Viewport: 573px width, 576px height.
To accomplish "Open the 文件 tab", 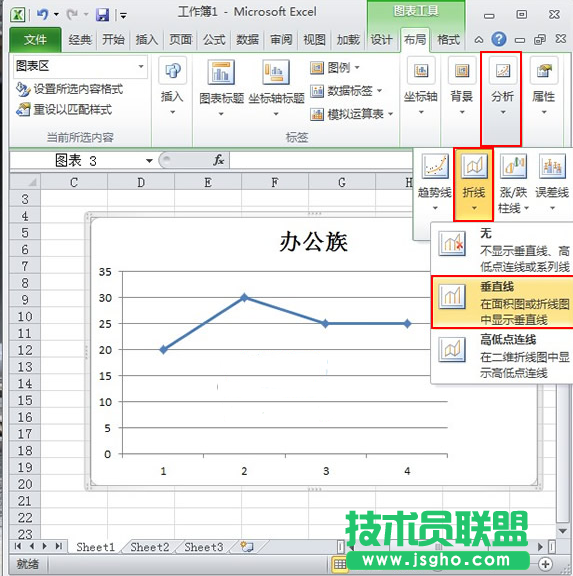I will 35,39.
